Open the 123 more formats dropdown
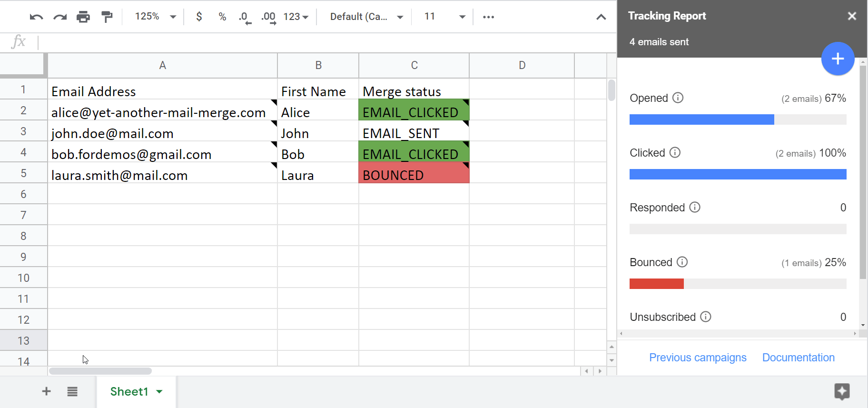This screenshot has width=868, height=408. point(296,17)
